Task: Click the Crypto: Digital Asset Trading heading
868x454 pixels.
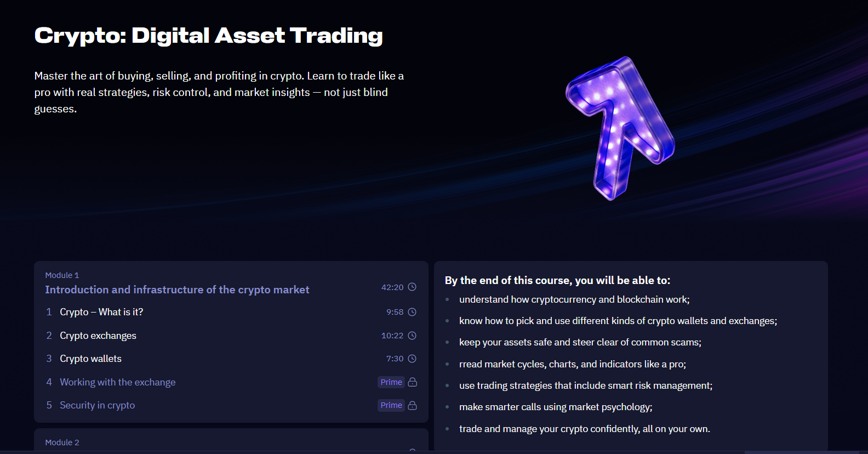Action: (x=209, y=36)
